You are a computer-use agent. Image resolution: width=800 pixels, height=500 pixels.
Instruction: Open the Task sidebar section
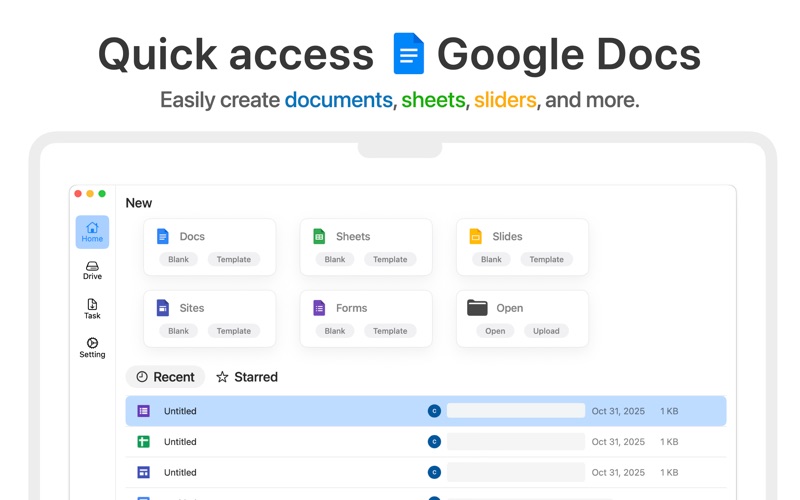[92, 309]
